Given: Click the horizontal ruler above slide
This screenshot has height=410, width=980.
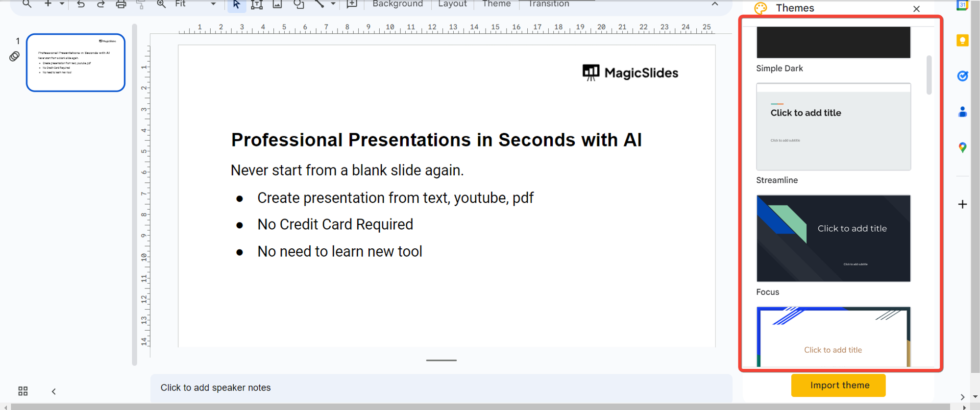Looking at the screenshot, I should point(446,28).
